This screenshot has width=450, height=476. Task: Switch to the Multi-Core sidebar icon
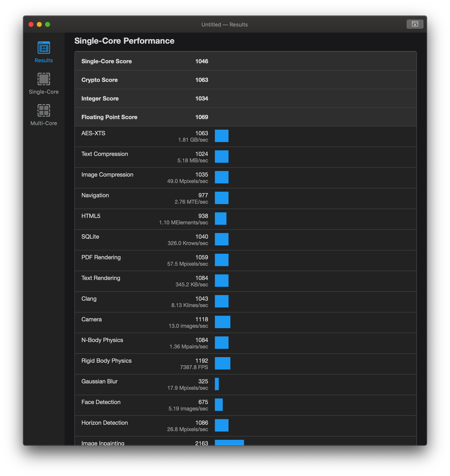pos(44,110)
